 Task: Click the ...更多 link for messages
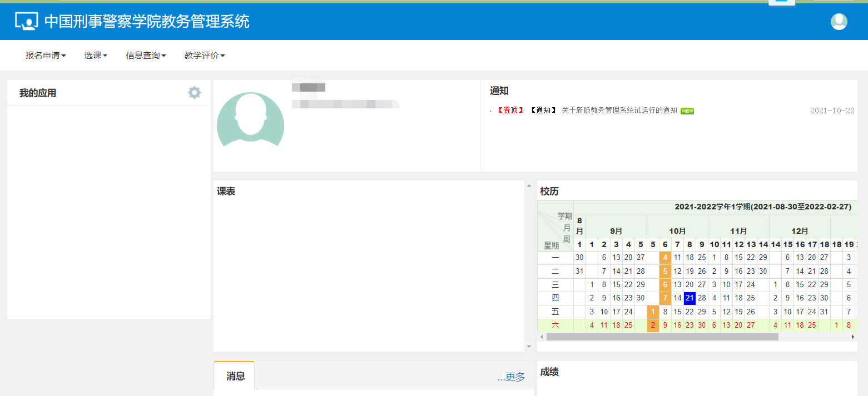(x=511, y=377)
